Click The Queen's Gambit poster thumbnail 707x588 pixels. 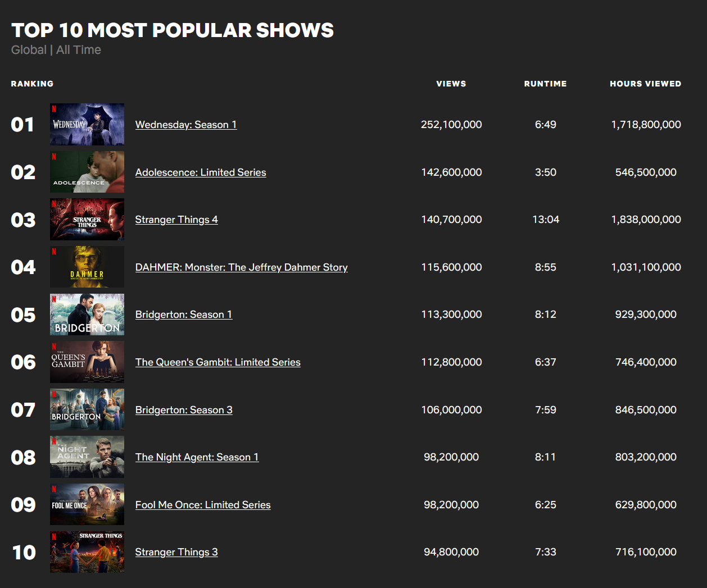coord(87,362)
